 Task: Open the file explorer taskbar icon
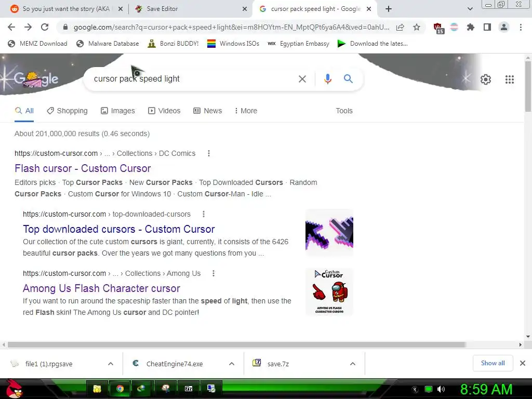coord(97,389)
